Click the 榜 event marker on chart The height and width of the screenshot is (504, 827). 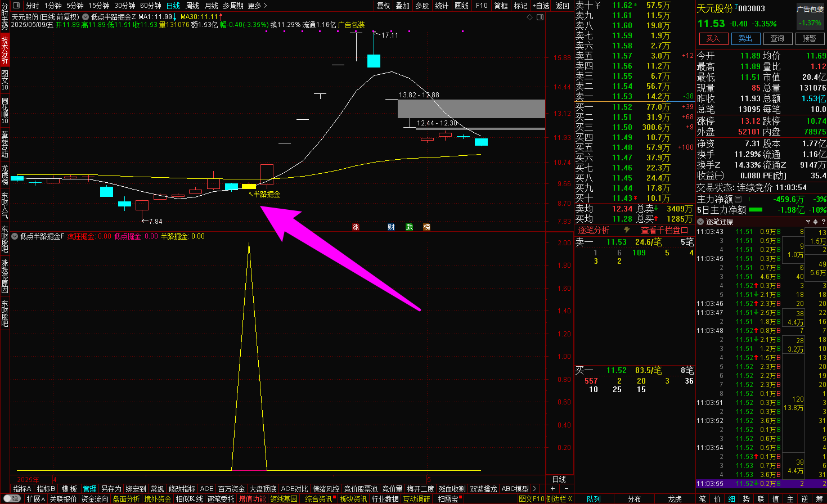tap(426, 227)
